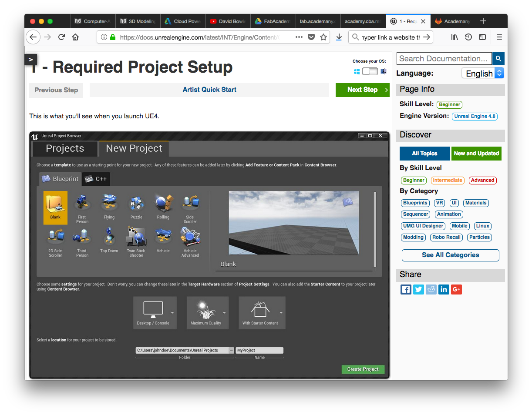Viewport: 532px width, 415px height.
Task: Toggle the Choose your OS switch
Action: click(x=369, y=71)
